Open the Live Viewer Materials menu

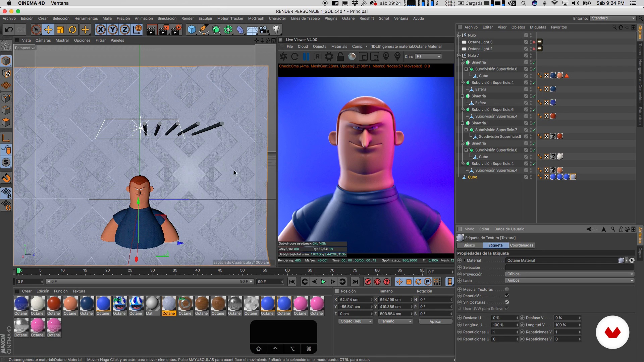pyautogui.click(x=339, y=47)
